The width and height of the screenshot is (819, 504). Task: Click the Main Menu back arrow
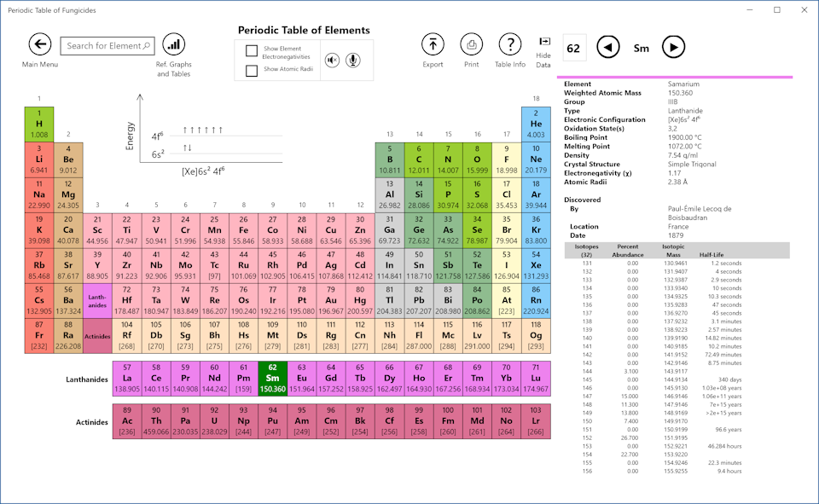[40, 45]
